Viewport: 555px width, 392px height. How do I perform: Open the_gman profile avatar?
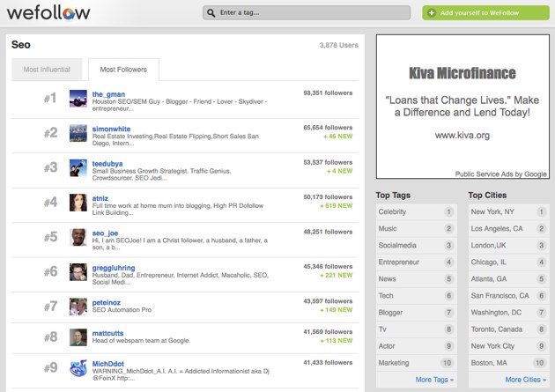point(78,99)
